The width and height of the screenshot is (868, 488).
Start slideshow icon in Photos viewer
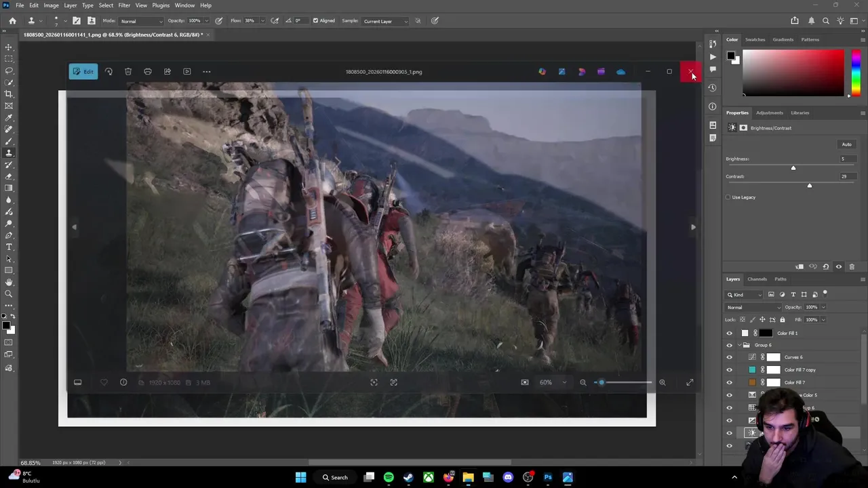click(186, 71)
